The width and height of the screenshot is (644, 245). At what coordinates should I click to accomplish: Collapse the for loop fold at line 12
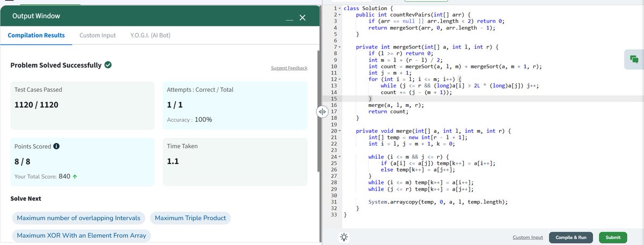point(340,80)
